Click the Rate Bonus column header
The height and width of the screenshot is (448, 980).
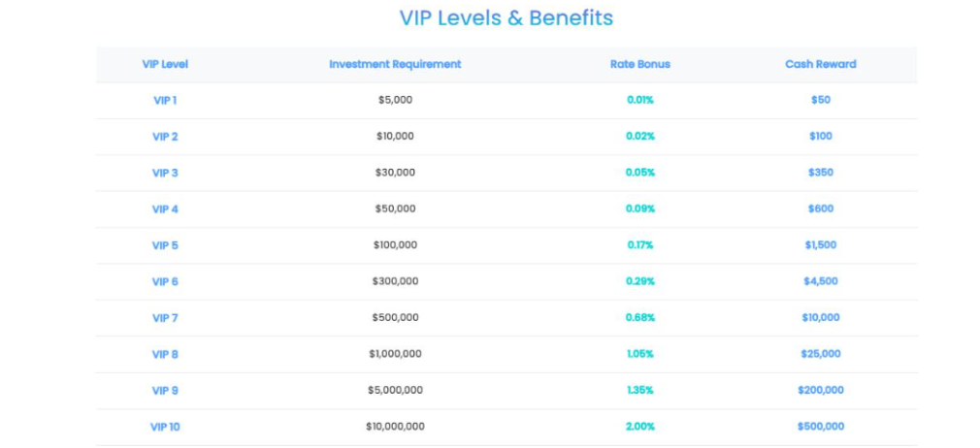tap(640, 64)
